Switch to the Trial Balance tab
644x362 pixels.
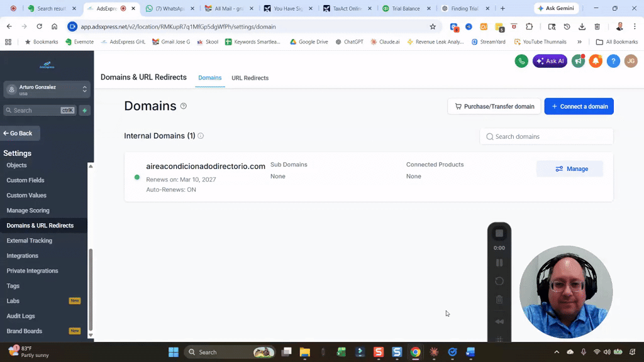(x=407, y=8)
